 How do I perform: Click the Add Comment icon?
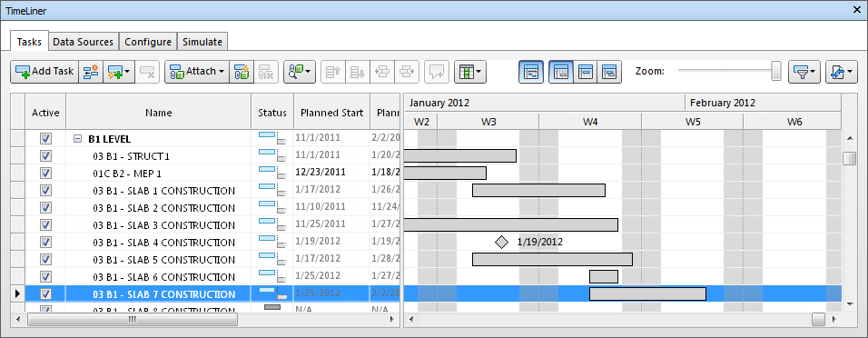point(437,72)
